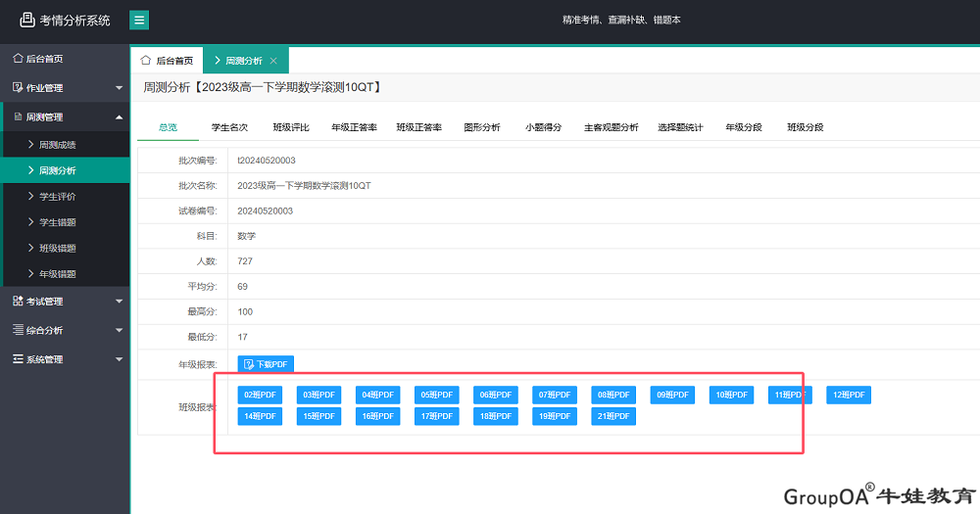Click the 作业管理 sidebar icon

click(18, 87)
